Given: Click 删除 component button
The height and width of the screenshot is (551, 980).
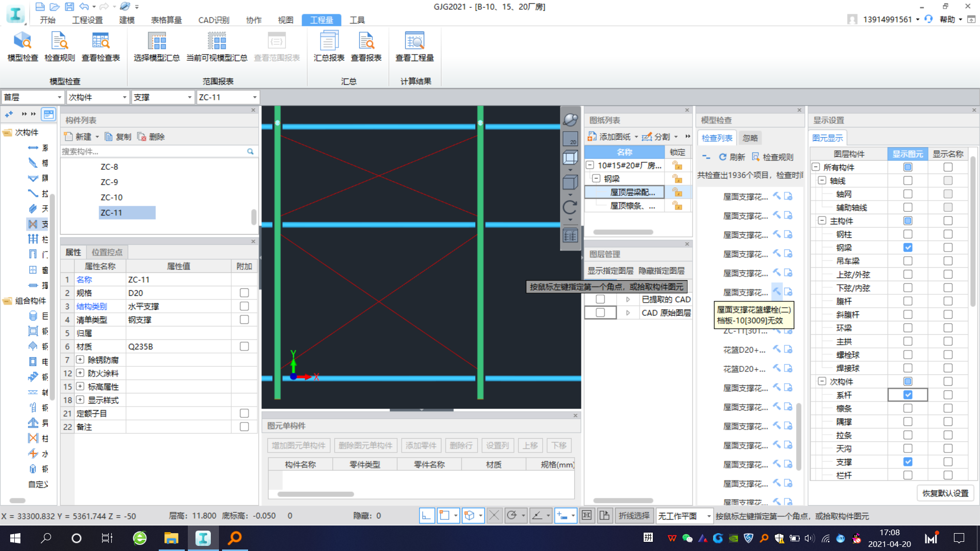Looking at the screenshot, I should point(151,137).
